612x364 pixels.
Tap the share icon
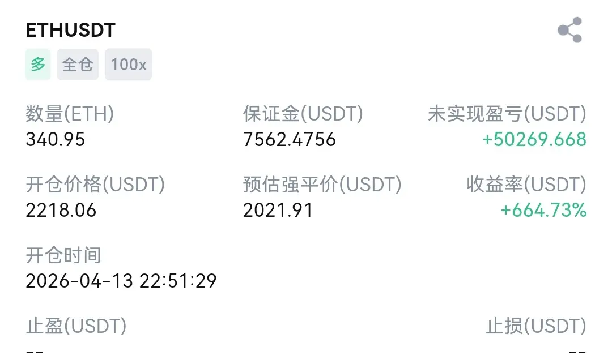(x=569, y=30)
